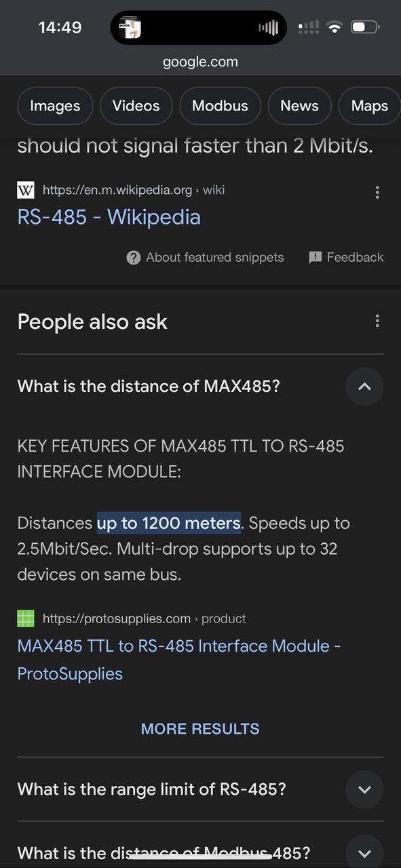Tap the google.com address bar
The height and width of the screenshot is (868, 401).
(200, 62)
